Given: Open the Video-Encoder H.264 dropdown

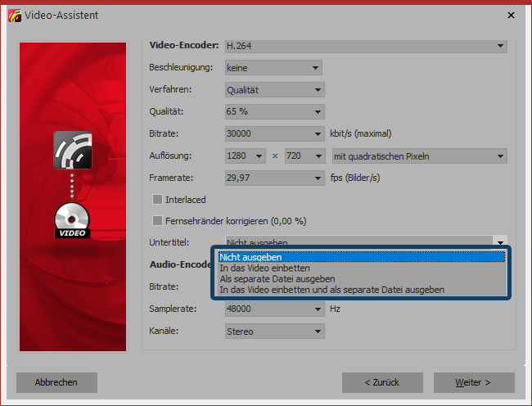Looking at the screenshot, I should [x=365, y=46].
